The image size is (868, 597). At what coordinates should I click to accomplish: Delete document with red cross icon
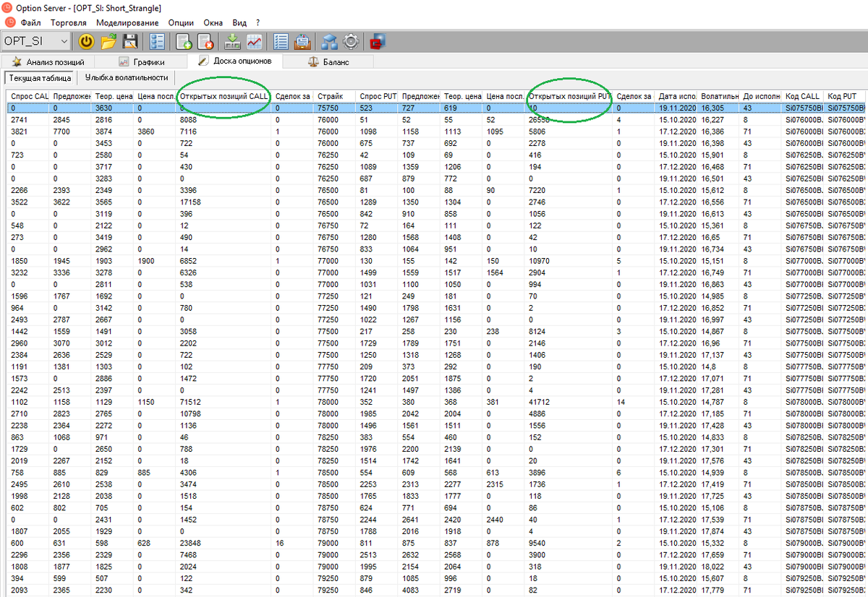(205, 42)
